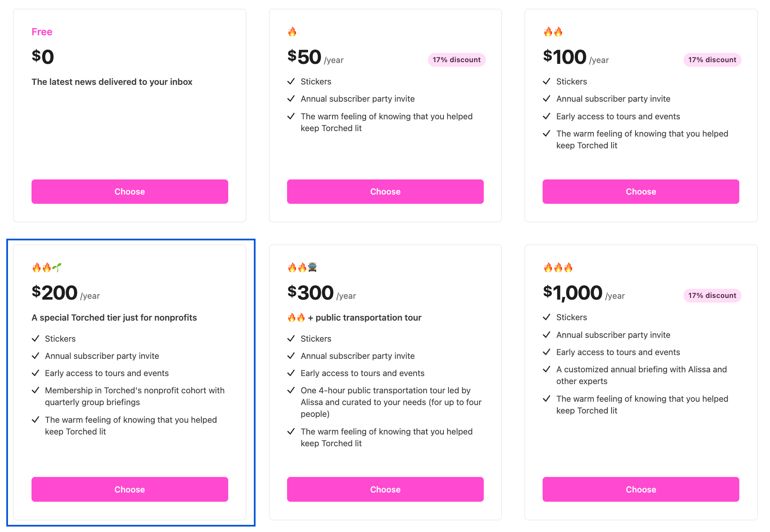Click the 4-hour transportation tour checkmark
The height and width of the screenshot is (532, 770).
point(291,390)
